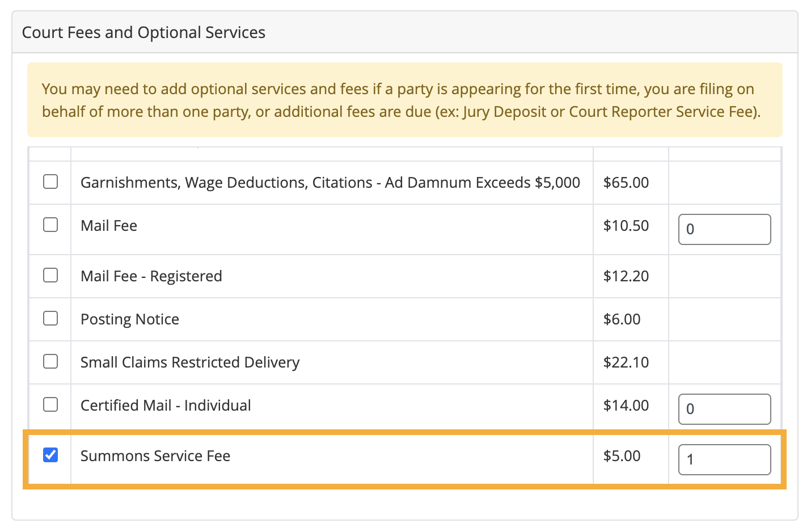Click the Mail Fee - Registered label
This screenshot has width=811, height=532.
(x=151, y=276)
